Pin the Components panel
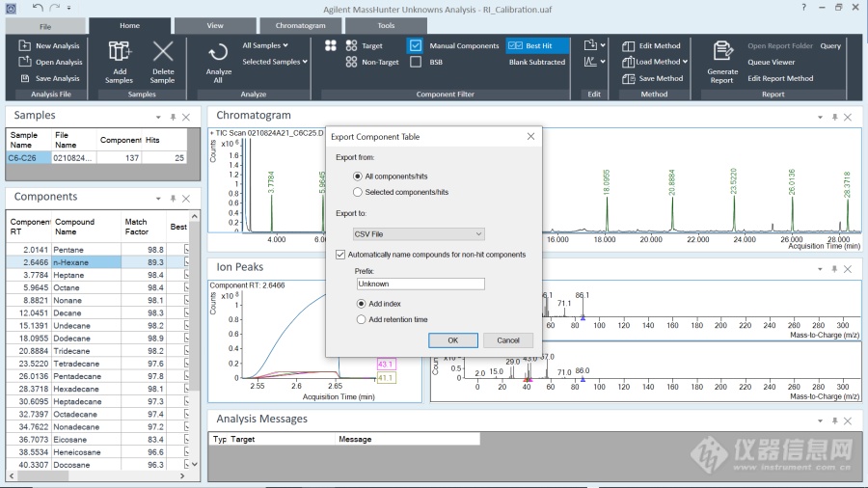Image resolution: width=868 pixels, height=488 pixels. (173, 199)
